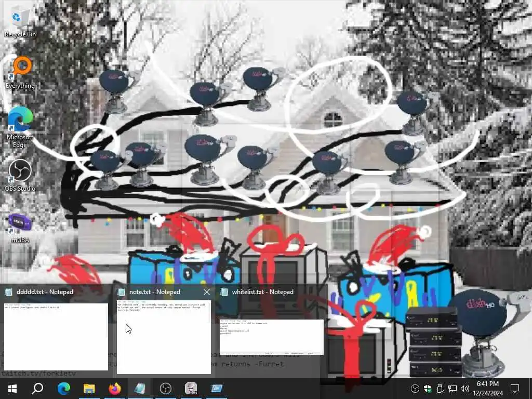Open File Explorer from the taskbar
The width and height of the screenshot is (532, 399).
click(x=89, y=389)
